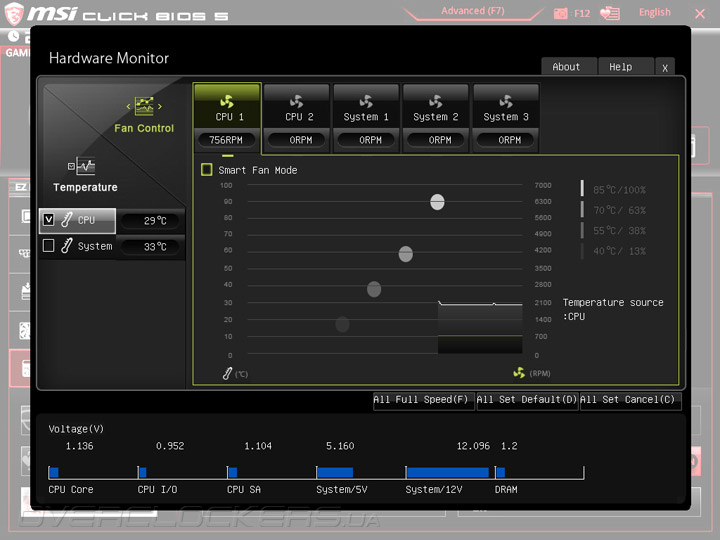Click the fan icon on System 3 tab
This screenshot has width=720, height=540.
tap(506, 101)
